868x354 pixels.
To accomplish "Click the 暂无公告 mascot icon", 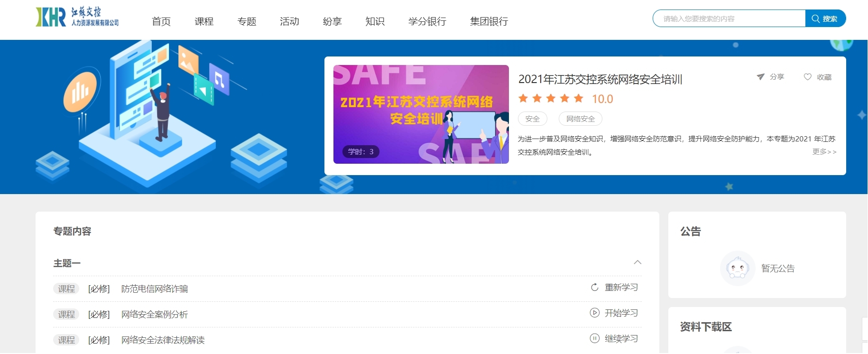I will point(738,268).
